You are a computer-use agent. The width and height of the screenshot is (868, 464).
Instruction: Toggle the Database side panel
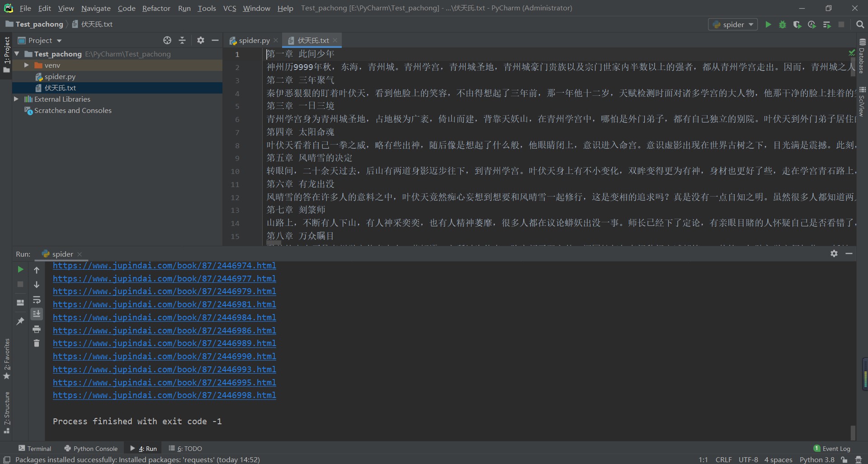[862, 56]
